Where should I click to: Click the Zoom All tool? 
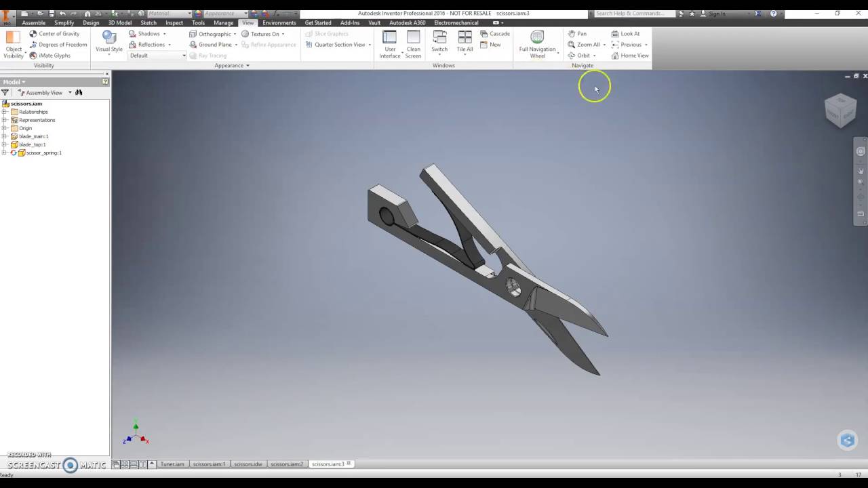584,45
